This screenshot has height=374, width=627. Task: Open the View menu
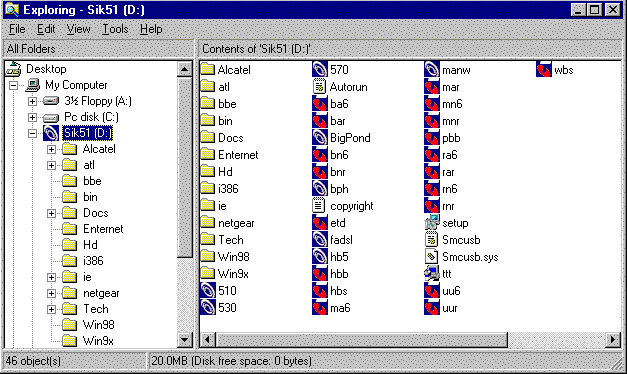pos(78,29)
